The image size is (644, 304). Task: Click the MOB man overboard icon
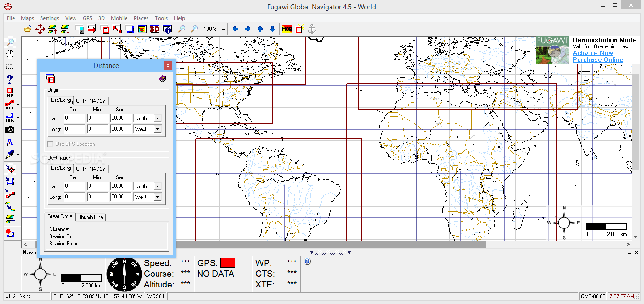click(x=287, y=29)
